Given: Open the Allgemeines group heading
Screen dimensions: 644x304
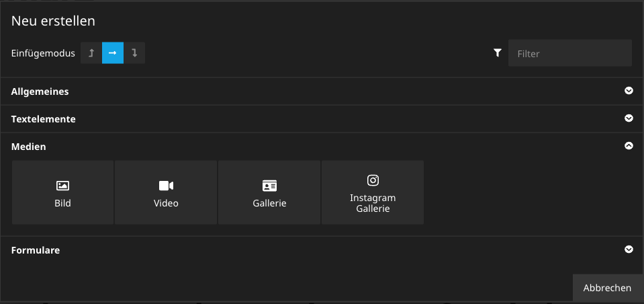Looking at the screenshot, I should [40, 91].
